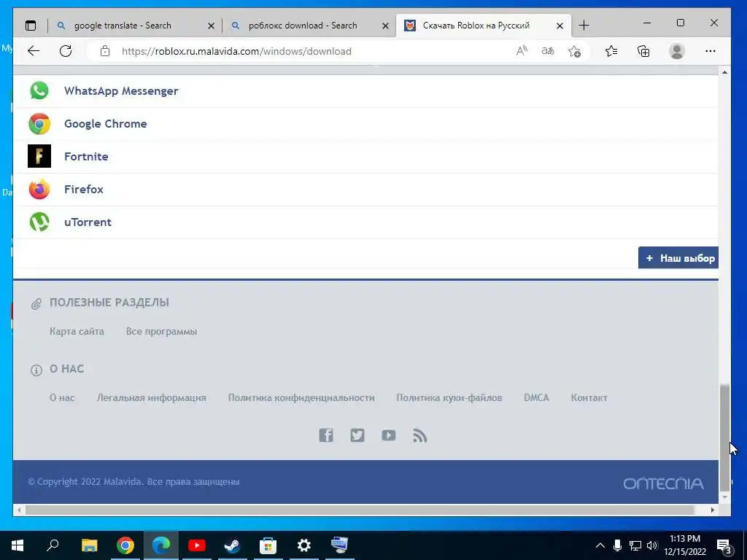Image resolution: width=747 pixels, height=560 pixels.
Task: Open the DMCA link
Action: [536, 397]
